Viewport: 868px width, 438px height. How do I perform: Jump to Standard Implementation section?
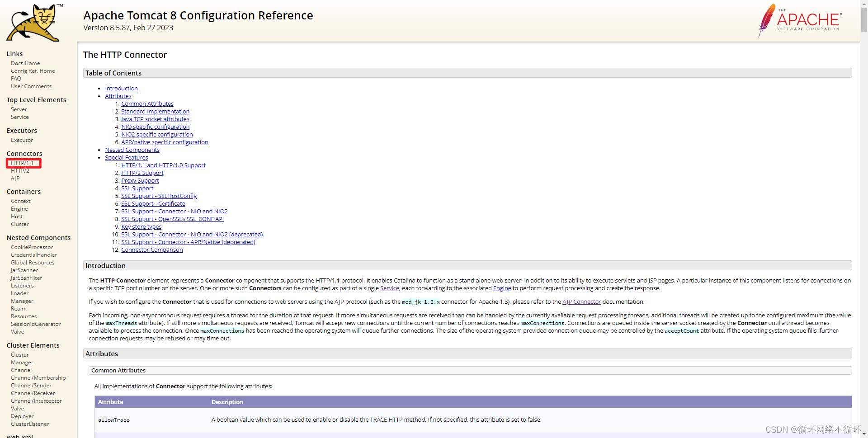click(155, 112)
